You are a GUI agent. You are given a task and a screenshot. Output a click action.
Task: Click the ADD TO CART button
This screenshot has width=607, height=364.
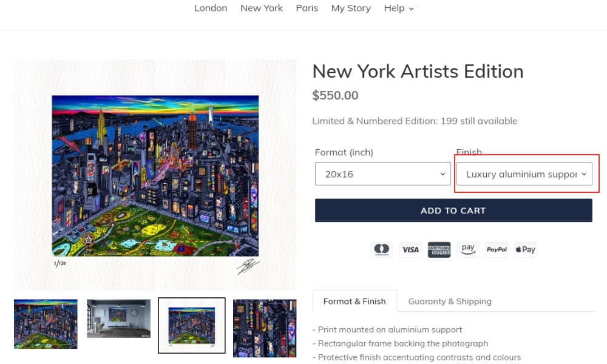pos(453,211)
